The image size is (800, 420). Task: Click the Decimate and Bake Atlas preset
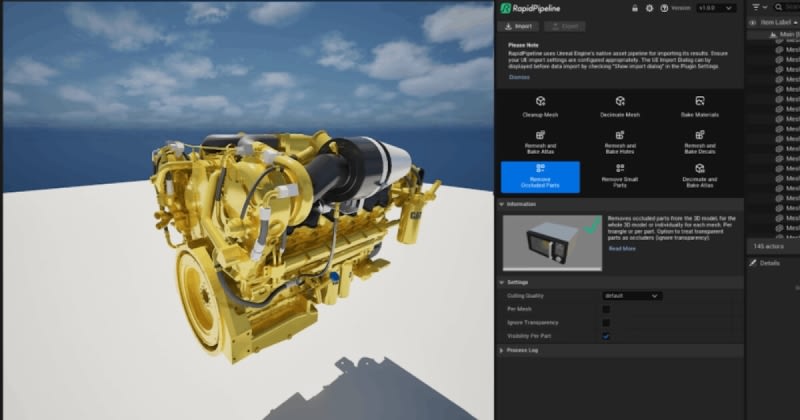tap(699, 175)
